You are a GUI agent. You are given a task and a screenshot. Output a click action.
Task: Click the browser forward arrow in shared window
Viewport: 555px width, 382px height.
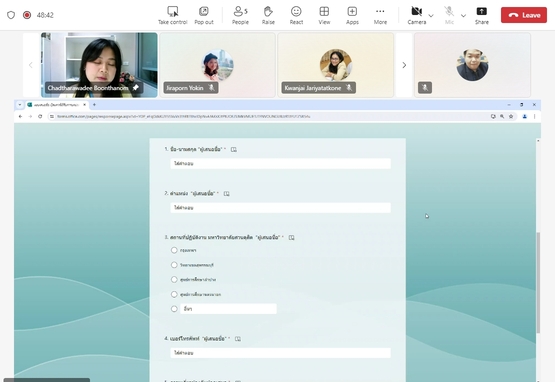click(30, 116)
